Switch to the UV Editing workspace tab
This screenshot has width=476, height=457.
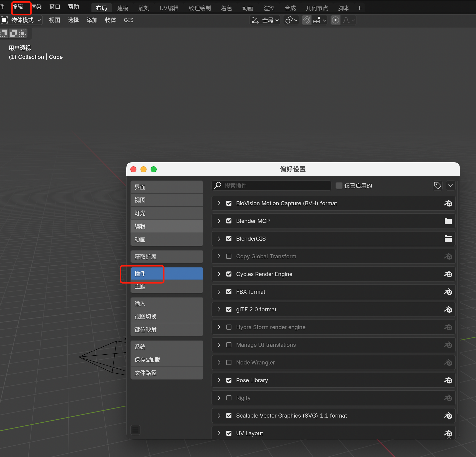tap(169, 8)
